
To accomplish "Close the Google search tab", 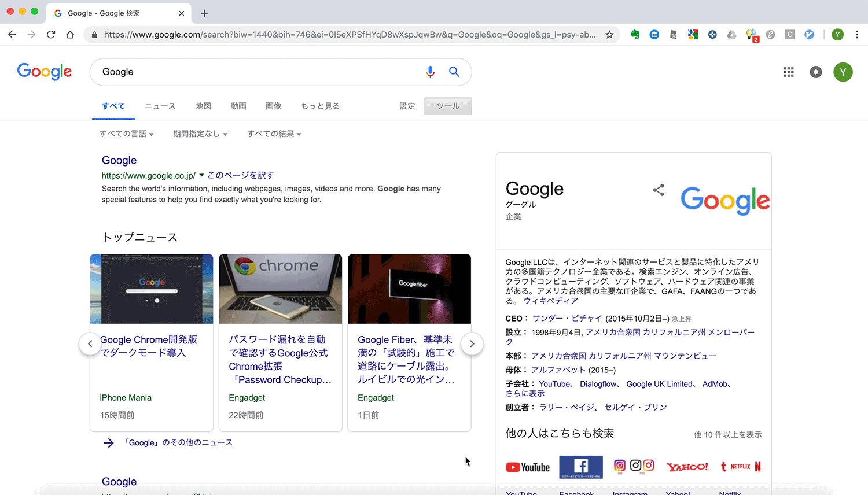I will pyautogui.click(x=182, y=13).
